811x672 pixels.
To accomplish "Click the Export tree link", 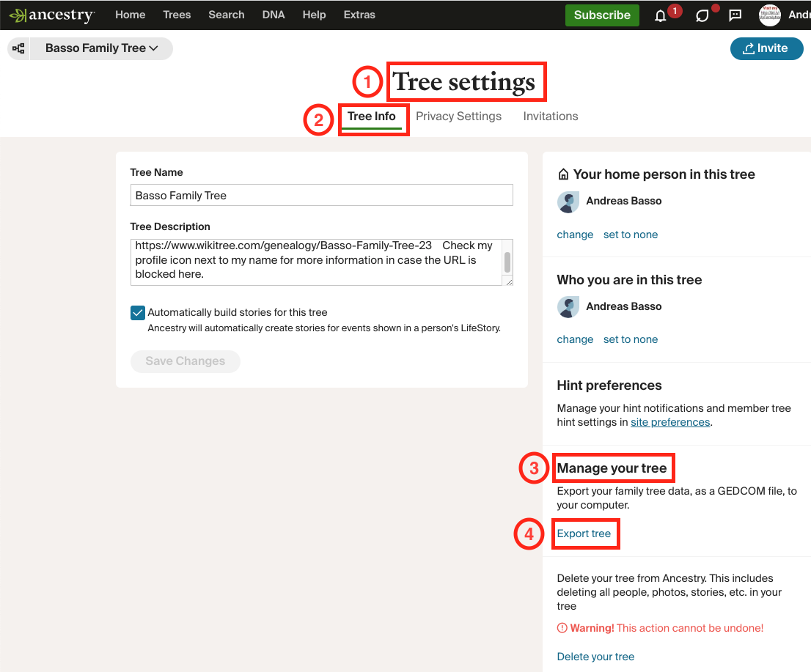I will click(584, 533).
